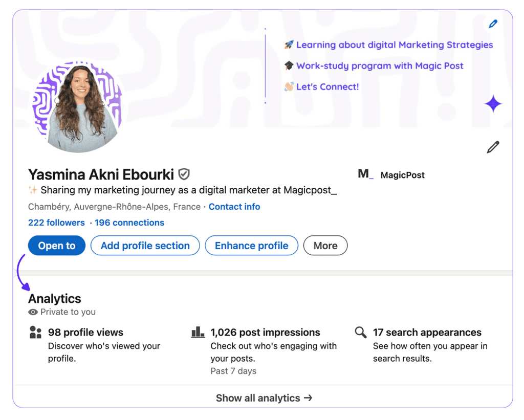The image size is (524, 420).
Task: Click the MagicPost experience entry
Action: tap(402, 174)
